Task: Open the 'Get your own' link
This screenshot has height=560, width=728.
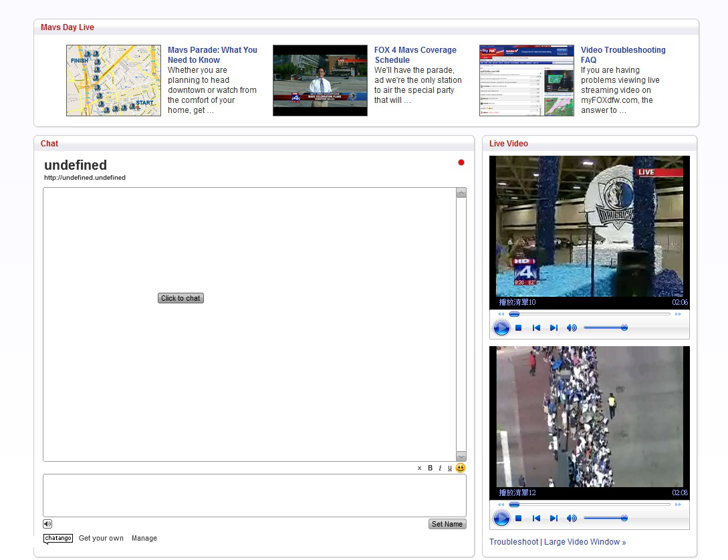Action: [x=101, y=538]
